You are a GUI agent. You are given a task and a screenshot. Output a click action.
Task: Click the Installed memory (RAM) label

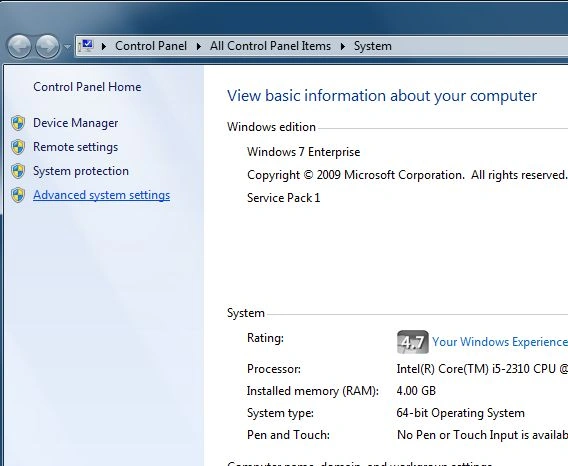pos(313,391)
